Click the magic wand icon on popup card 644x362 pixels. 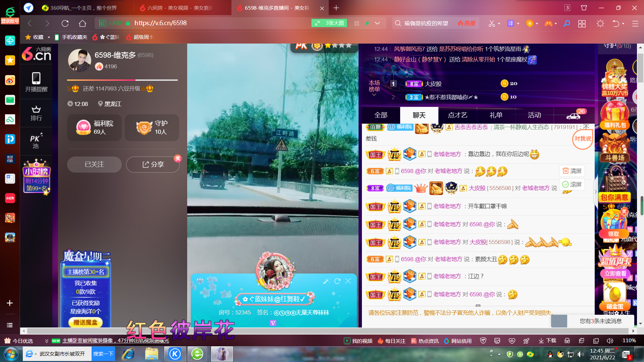[326, 281]
